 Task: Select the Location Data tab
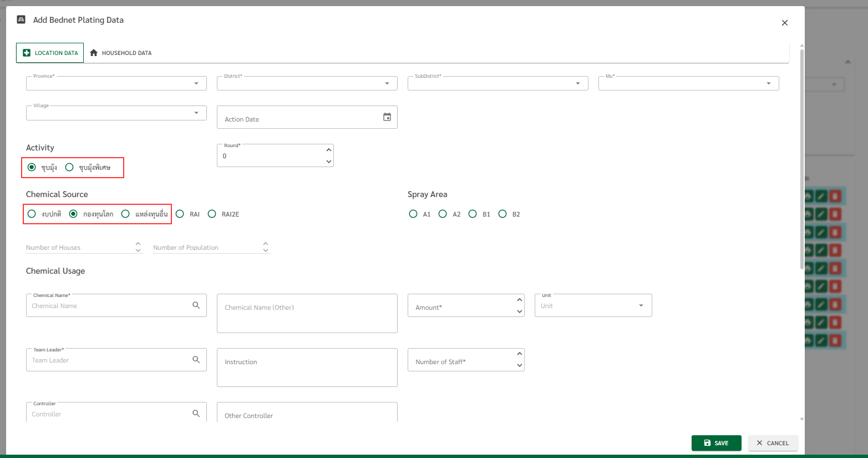pos(50,53)
